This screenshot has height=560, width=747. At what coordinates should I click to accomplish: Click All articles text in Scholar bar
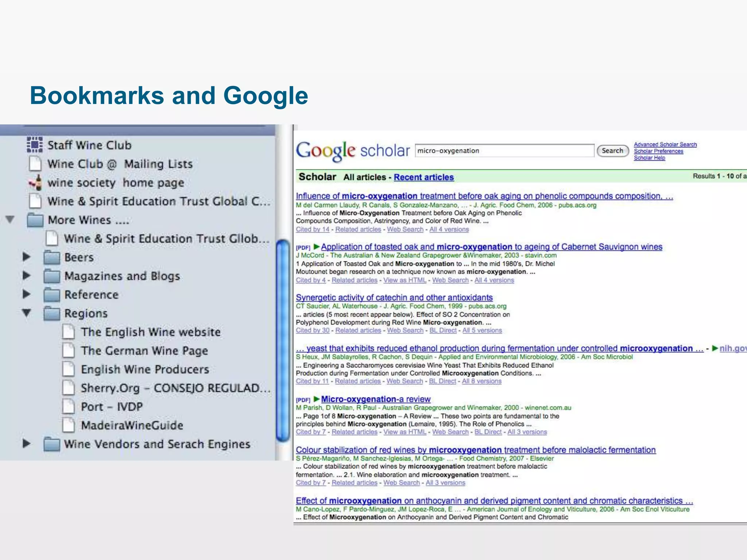pos(364,177)
